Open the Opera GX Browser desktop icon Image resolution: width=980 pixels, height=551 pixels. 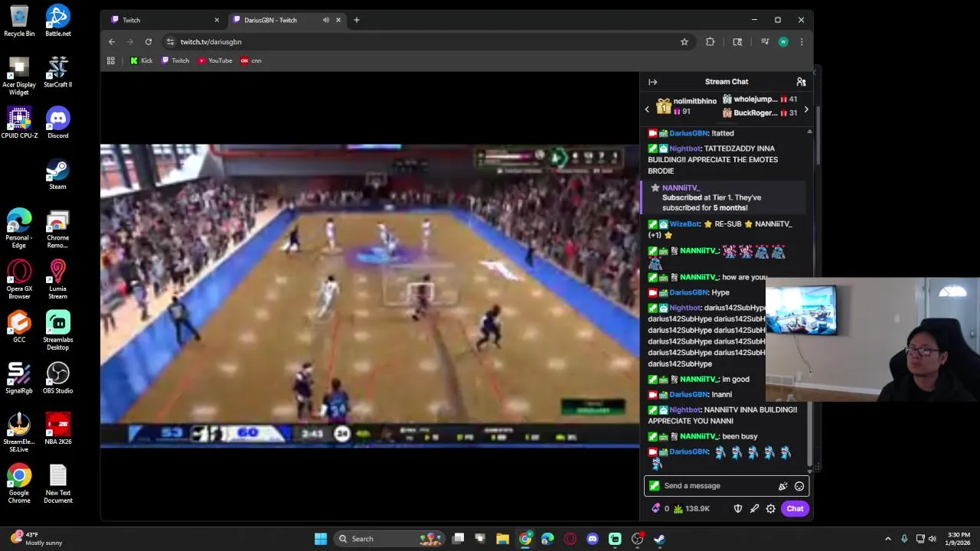coord(19,279)
